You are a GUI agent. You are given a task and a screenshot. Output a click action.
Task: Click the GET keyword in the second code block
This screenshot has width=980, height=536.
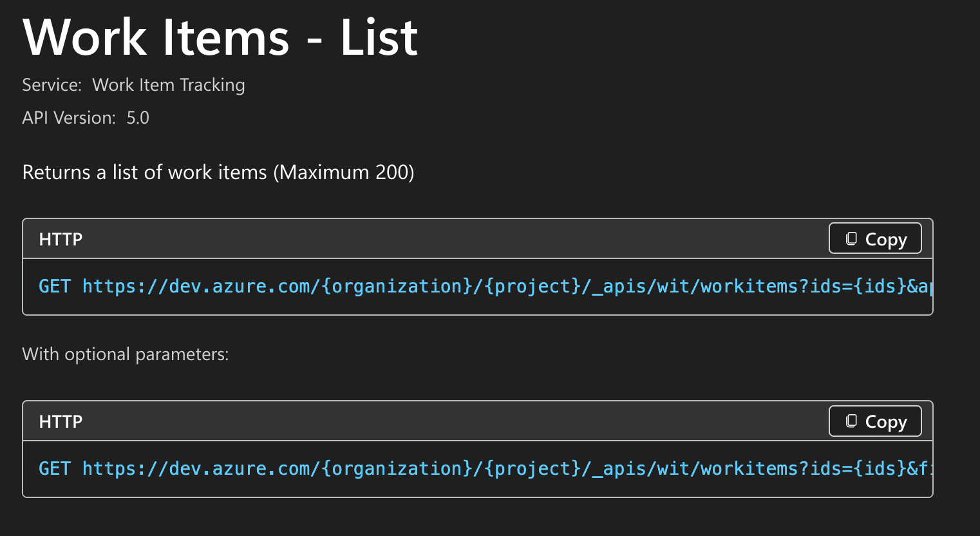pos(54,469)
